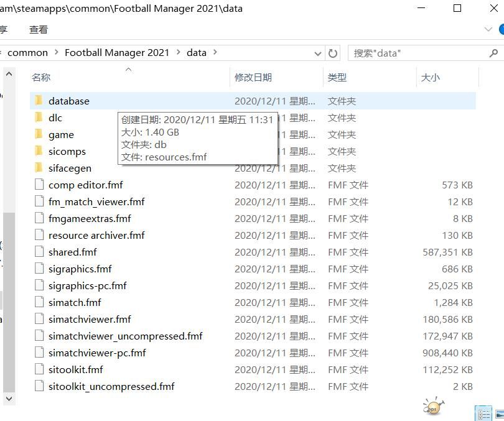Viewport: 504px width, 421px height.
Task: Select the sitoolkit_uncompressed.fmf file icon
Action: tap(39, 386)
